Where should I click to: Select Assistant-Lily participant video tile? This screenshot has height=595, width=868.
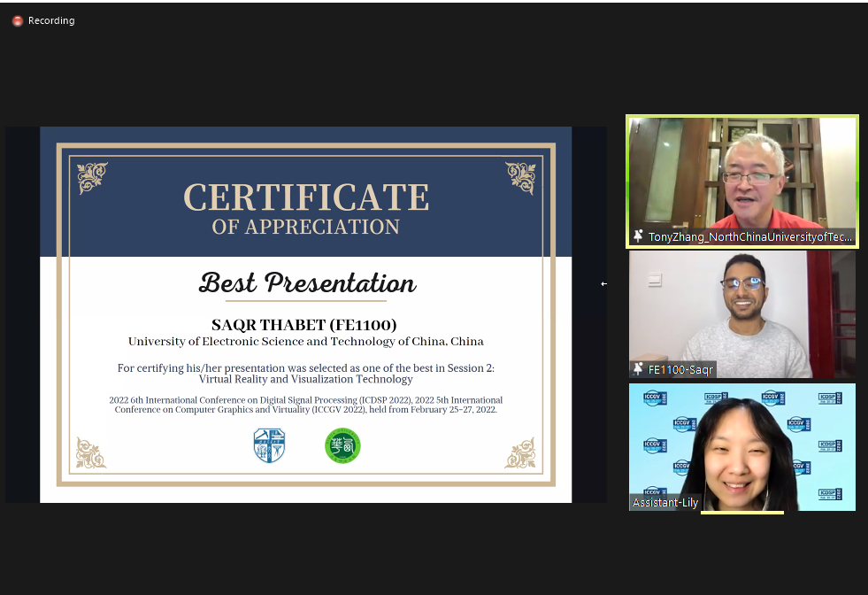tap(741, 446)
